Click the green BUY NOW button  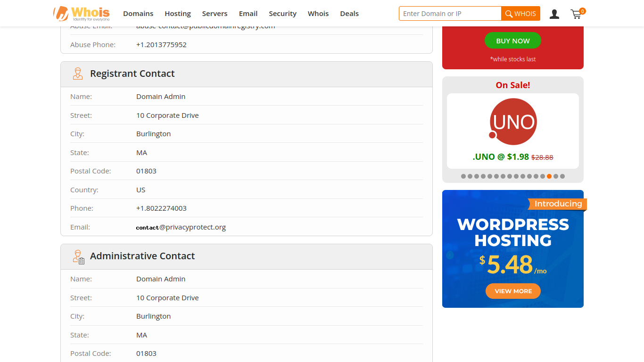(x=513, y=41)
